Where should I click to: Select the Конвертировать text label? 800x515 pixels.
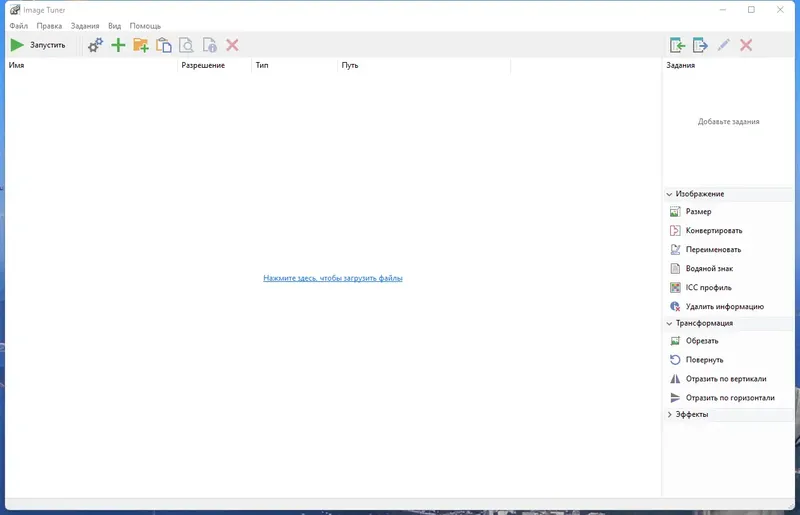click(x=714, y=230)
